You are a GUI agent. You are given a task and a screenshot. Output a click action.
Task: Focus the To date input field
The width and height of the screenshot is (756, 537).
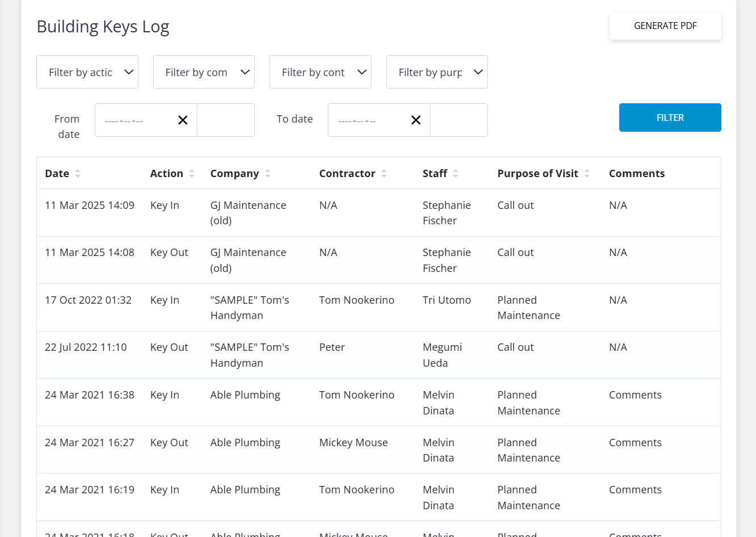tap(367, 120)
